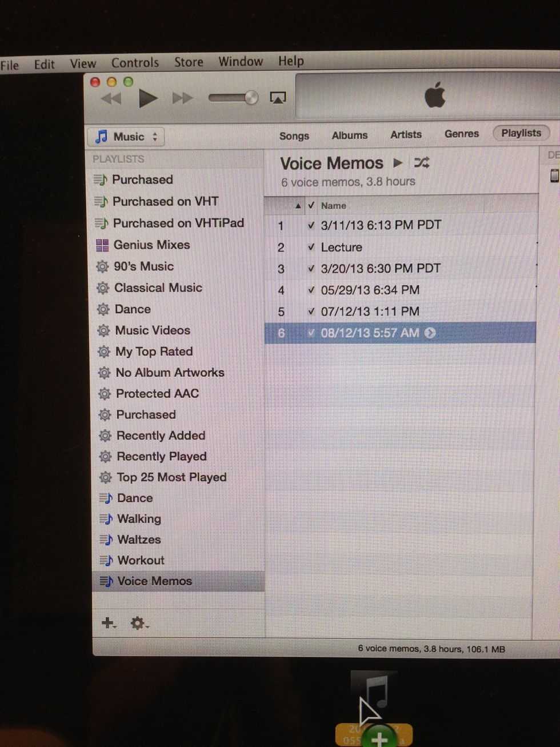Switch to the Artists tab
The height and width of the screenshot is (747, 560).
[406, 134]
